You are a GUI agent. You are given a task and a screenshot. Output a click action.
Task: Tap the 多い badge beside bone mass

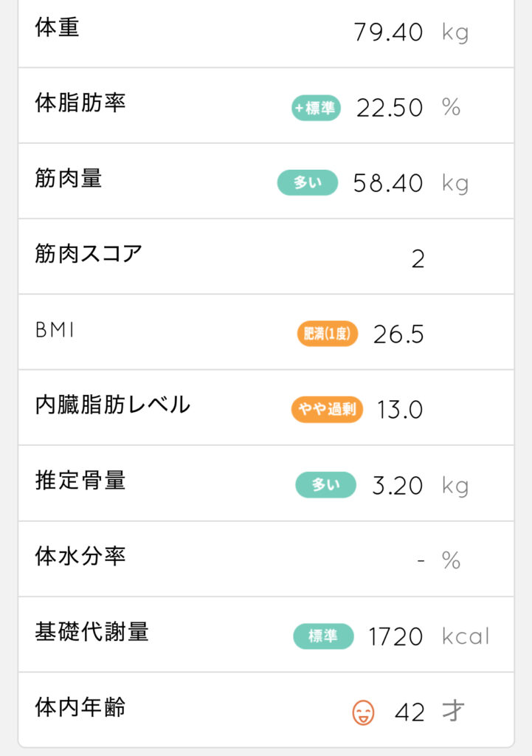[x=325, y=484]
